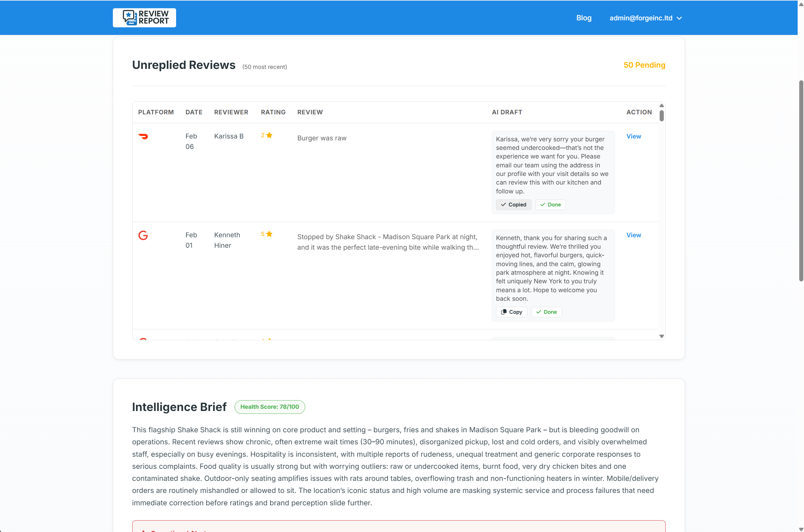Viewport: 804px width, 532px height.
Task: Click the Review Report logo
Action: [144, 18]
